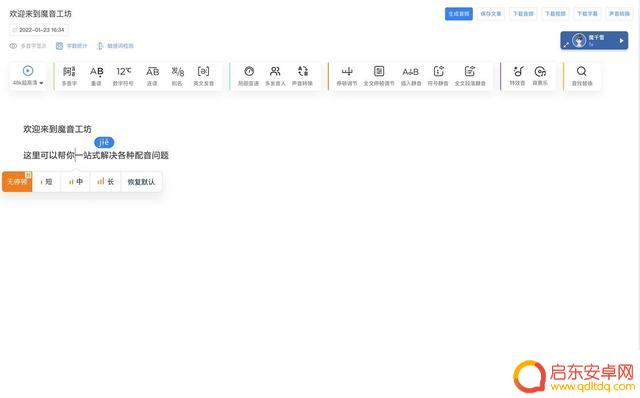Click the 下载视频 download video button
The image size is (640, 398).
click(555, 13)
